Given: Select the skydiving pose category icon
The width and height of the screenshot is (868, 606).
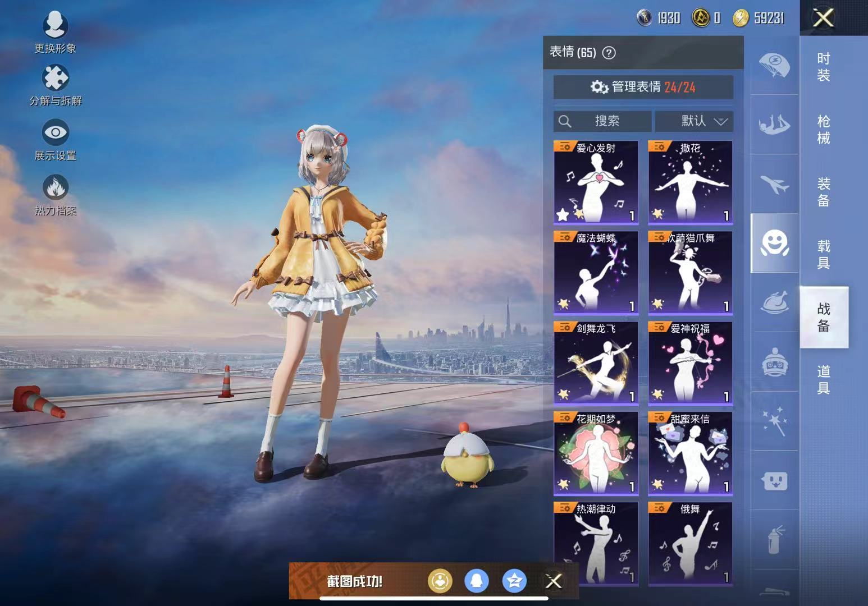Looking at the screenshot, I should (774, 125).
